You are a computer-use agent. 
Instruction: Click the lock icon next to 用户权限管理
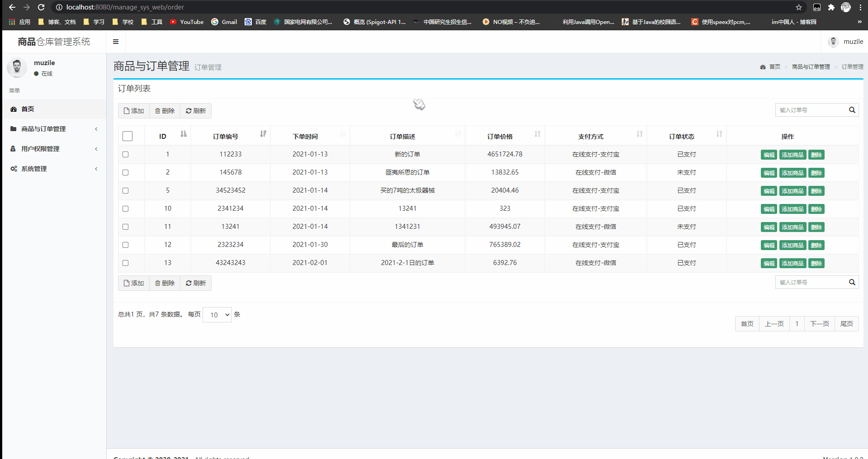click(14, 149)
